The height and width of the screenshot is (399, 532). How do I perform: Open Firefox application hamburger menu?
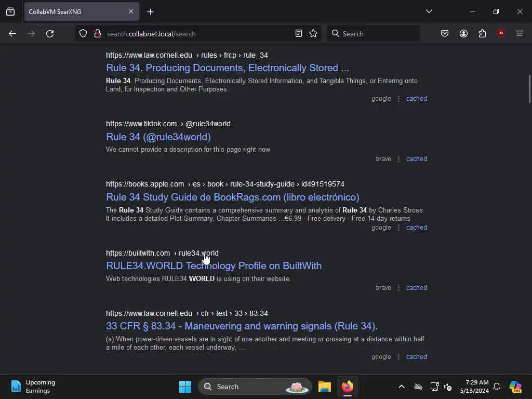click(520, 33)
